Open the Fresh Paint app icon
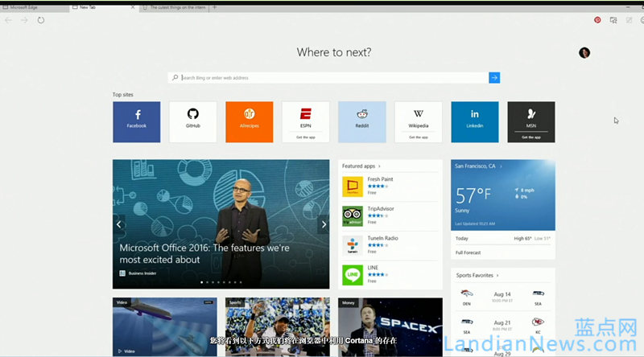 coord(353,187)
